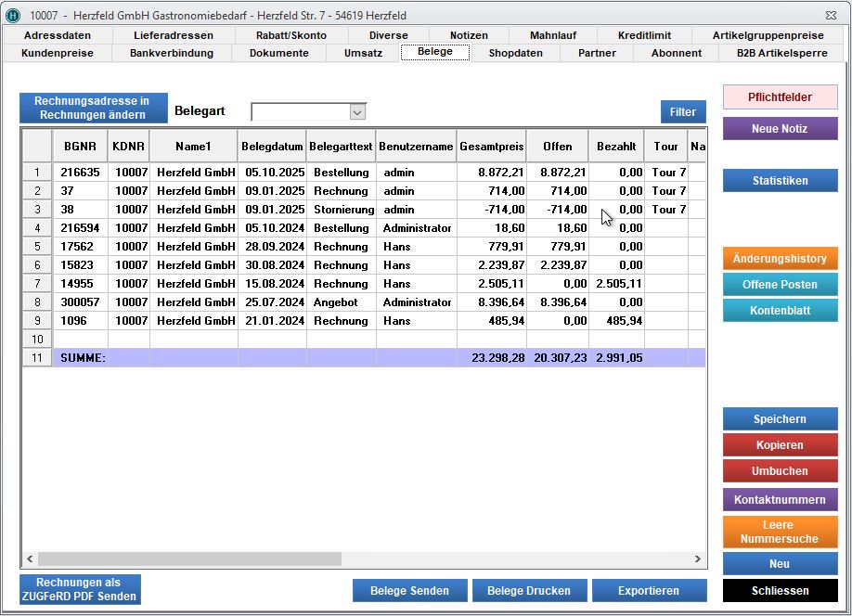This screenshot has height=616, width=852.
Task: Click the Schliessen button
Action: pyautogui.click(x=780, y=591)
